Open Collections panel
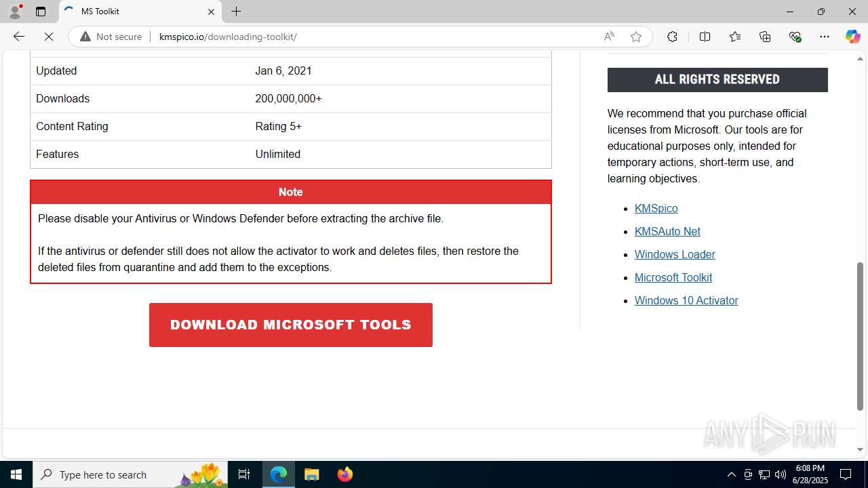Viewport: 868px width, 488px height. [765, 37]
